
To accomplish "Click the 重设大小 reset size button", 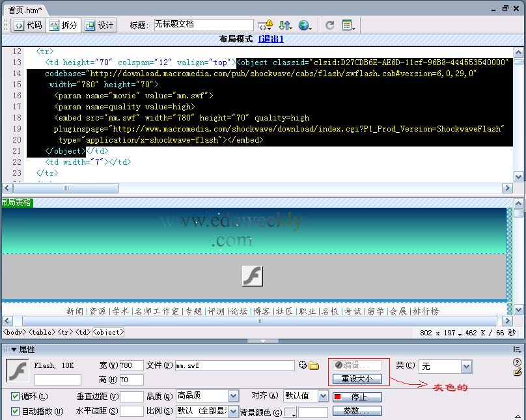I will [x=357, y=378].
